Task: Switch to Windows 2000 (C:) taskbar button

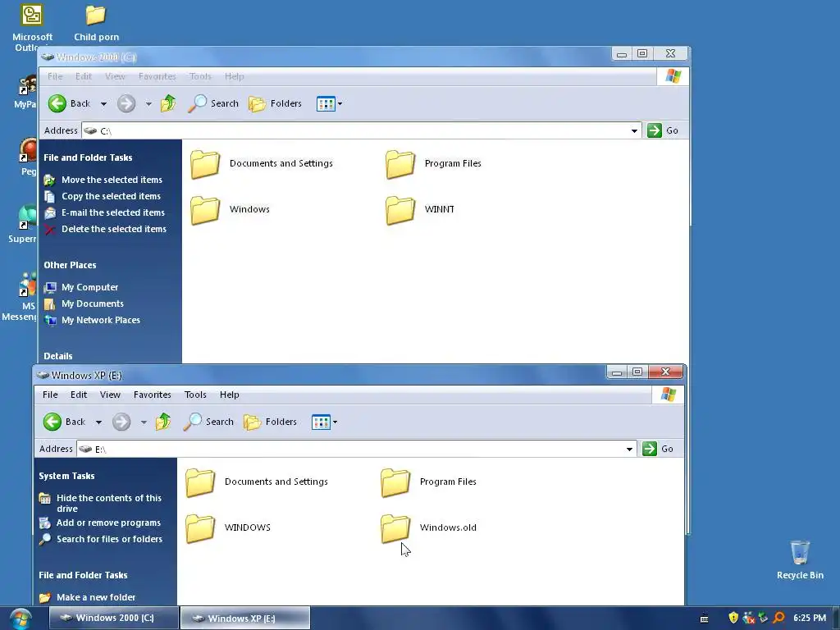Action: pos(113,619)
